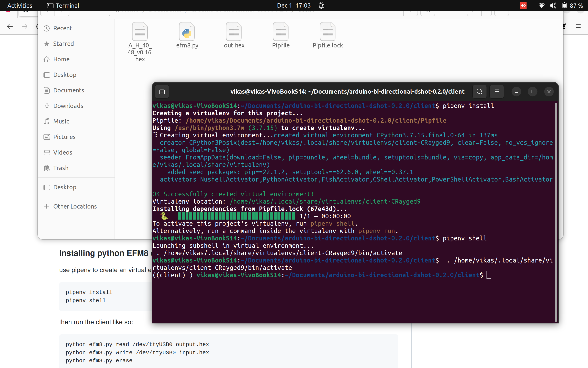This screenshot has height=368, width=588.
Task: Open Documents in Files sidebar
Action: [x=76, y=90]
